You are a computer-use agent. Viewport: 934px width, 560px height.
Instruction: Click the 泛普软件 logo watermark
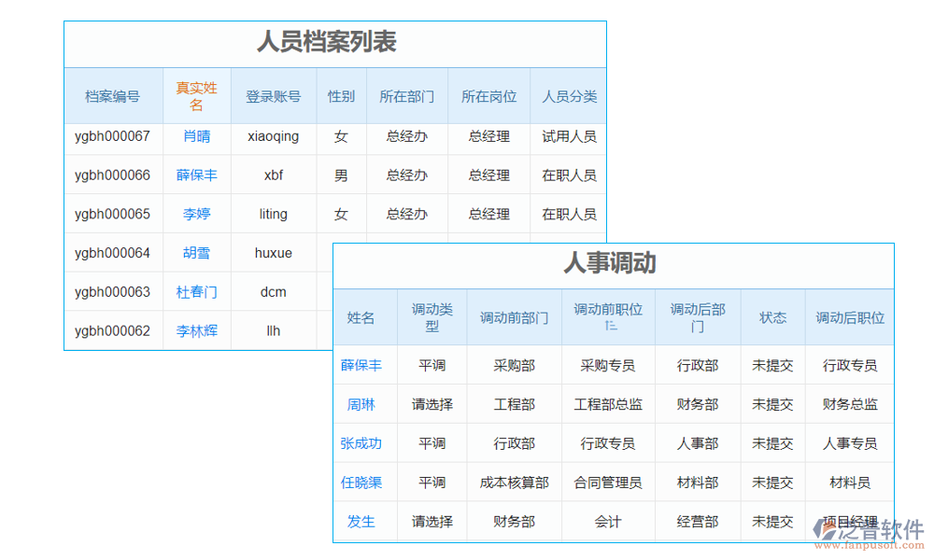[x=864, y=527]
